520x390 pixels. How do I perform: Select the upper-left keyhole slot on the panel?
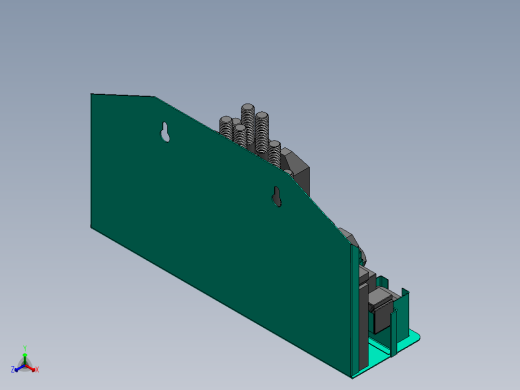coord(165,132)
